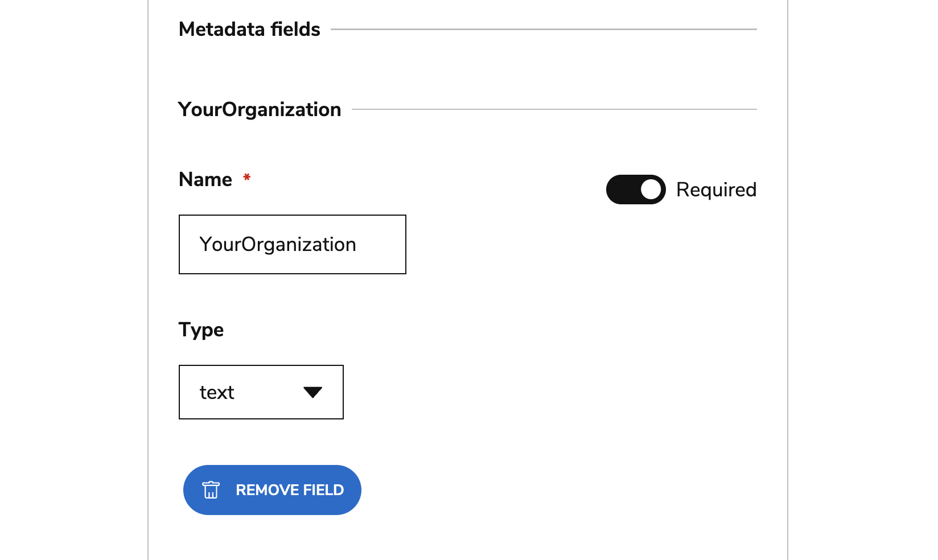Click the trash can icon
This screenshot has height=560, width=938.
coord(211,490)
